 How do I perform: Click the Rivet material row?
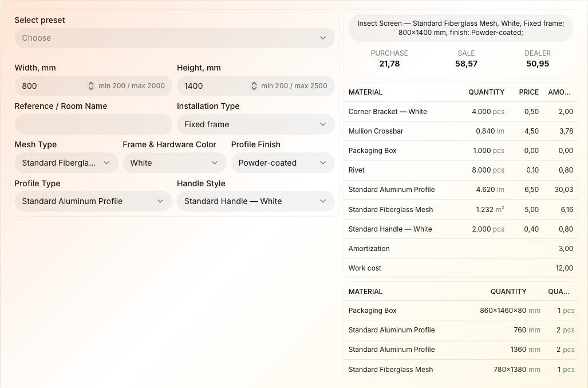pos(460,170)
